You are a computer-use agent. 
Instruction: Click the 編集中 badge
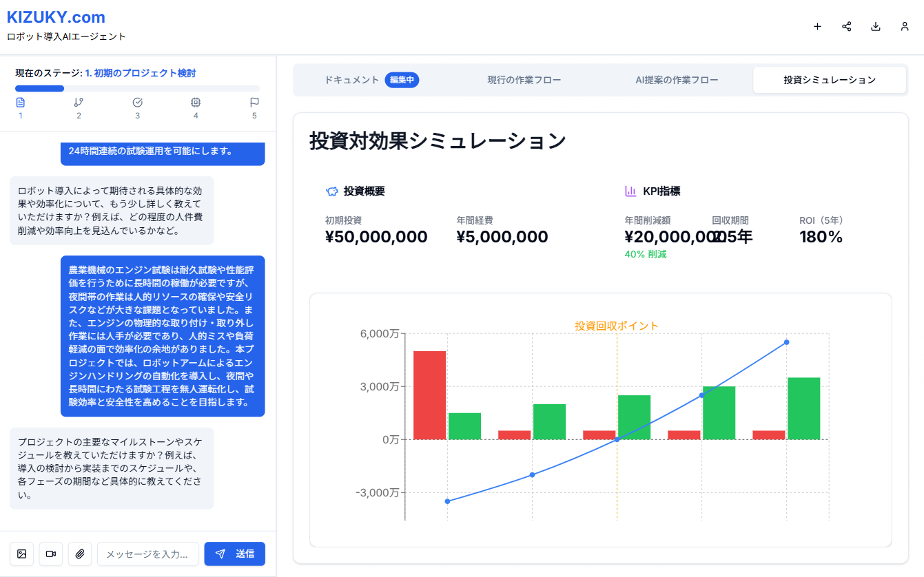tap(402, 80)
